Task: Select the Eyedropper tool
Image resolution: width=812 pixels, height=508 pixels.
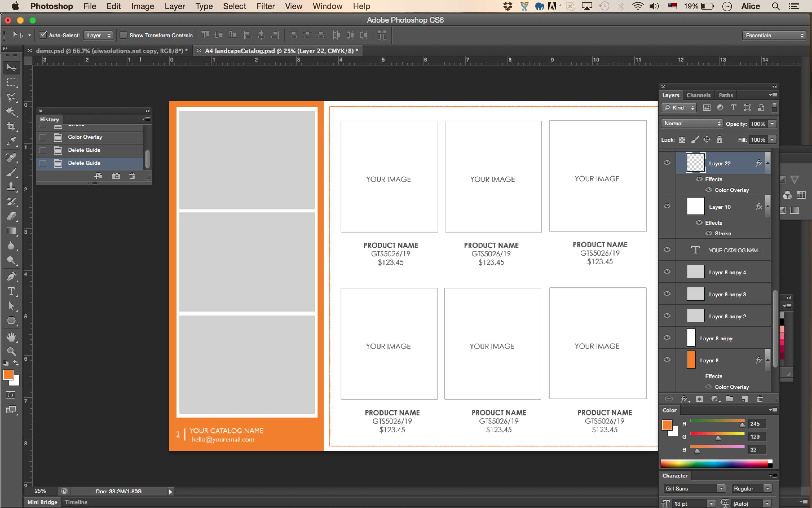Action: point(11,141)
